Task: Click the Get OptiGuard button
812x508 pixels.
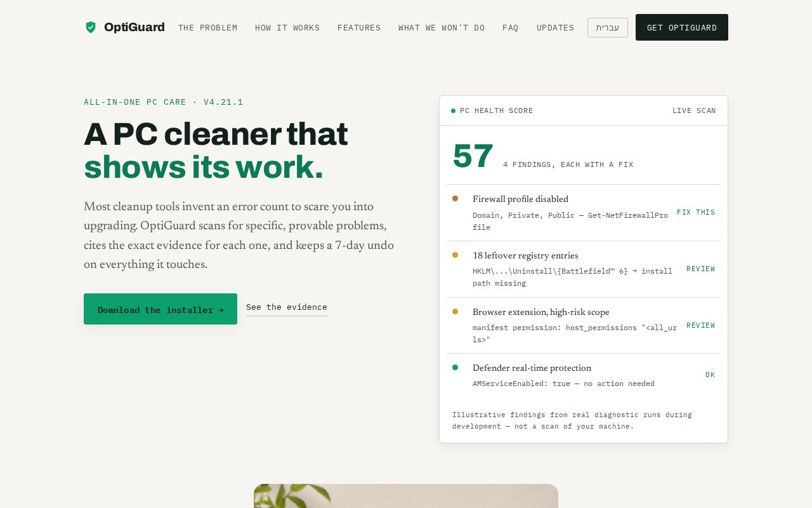Action: (x=682, y=27)
